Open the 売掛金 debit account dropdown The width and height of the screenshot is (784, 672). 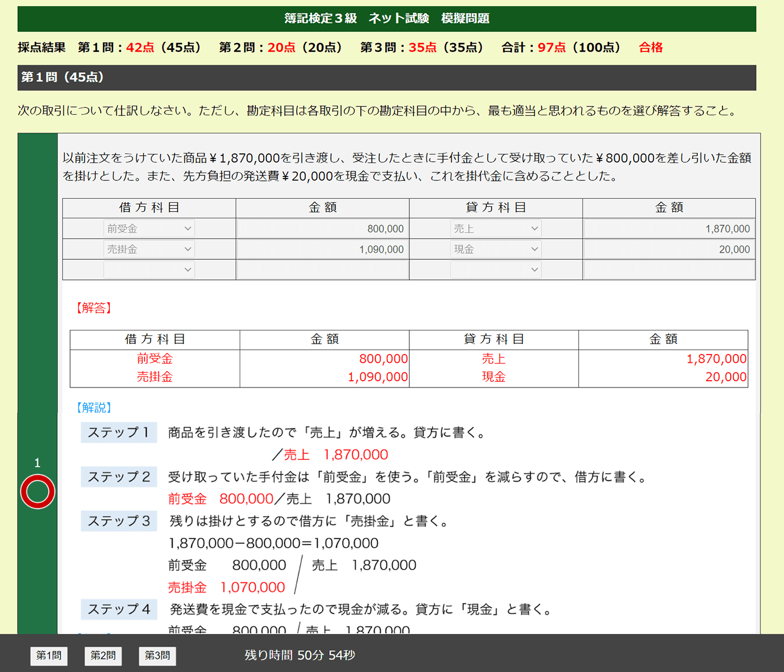coord(149,249)
